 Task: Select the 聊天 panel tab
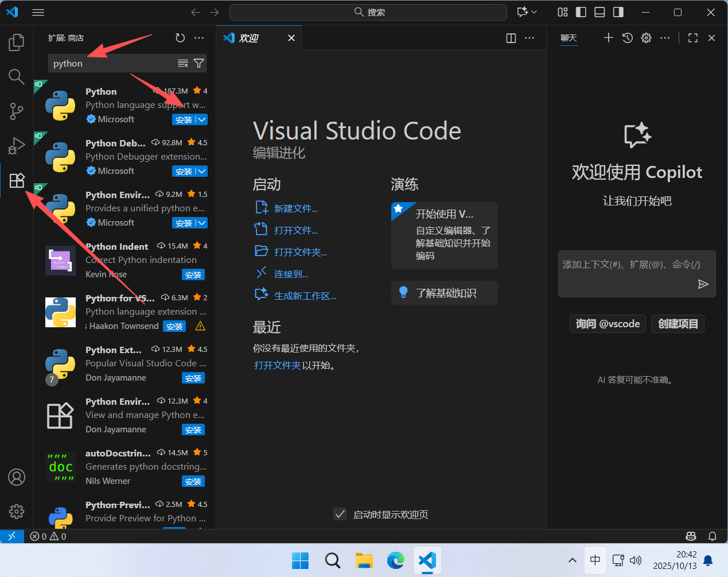[569, 38]
